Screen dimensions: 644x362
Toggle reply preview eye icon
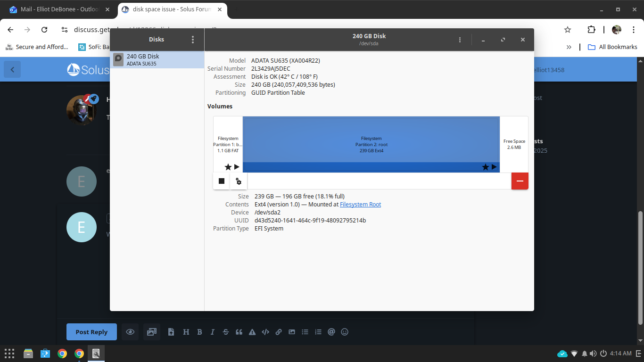coord(130,332)
